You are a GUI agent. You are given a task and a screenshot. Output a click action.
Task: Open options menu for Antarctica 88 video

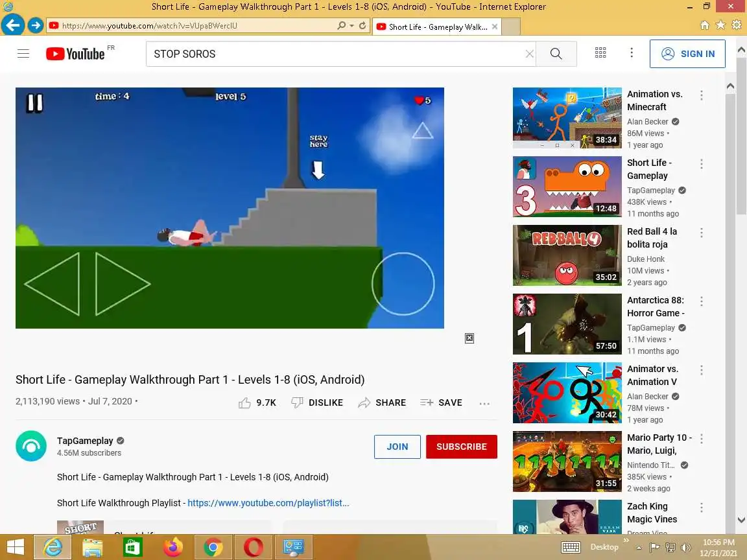pos(701,301)
